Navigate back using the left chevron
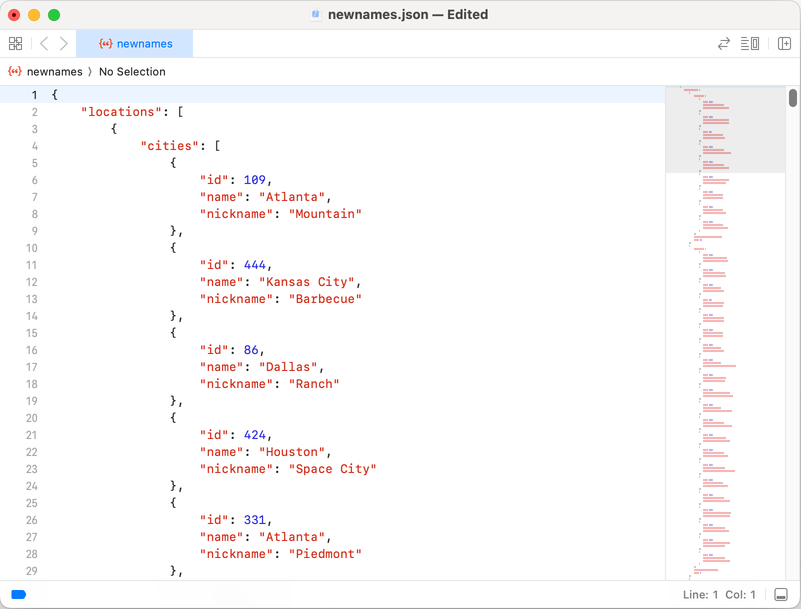 tap(43, 43)
